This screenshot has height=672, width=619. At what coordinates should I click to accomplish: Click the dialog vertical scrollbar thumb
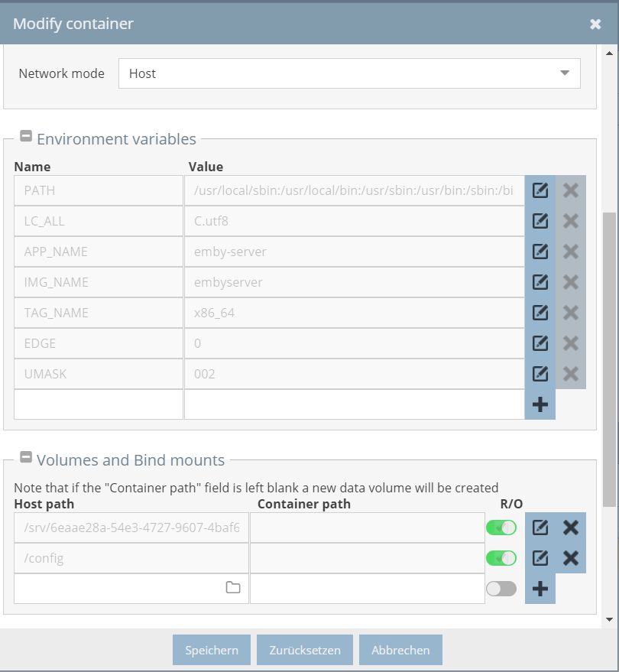coord(609,359)
